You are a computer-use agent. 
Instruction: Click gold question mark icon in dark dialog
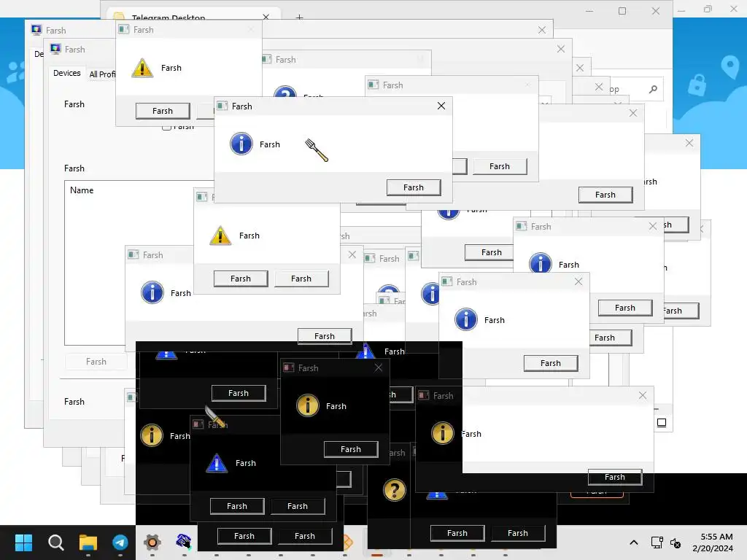395,490
